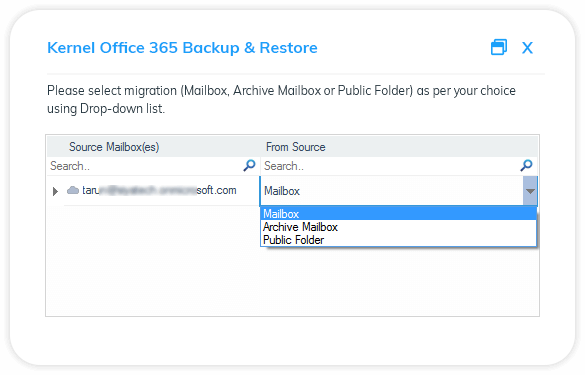Click the From Source search magnifier icon
Viewport: 585px width, 375px height.
tap(526, 165)
